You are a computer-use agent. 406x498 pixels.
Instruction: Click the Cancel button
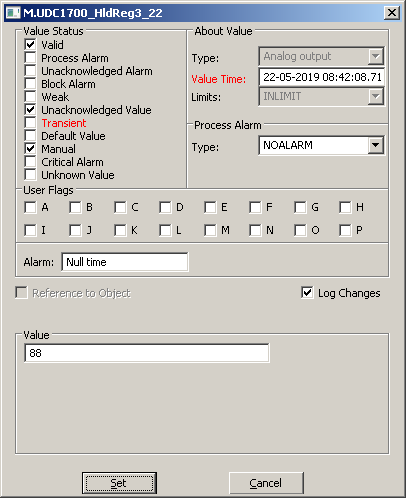pyautogui.click(x=266, y=483)
